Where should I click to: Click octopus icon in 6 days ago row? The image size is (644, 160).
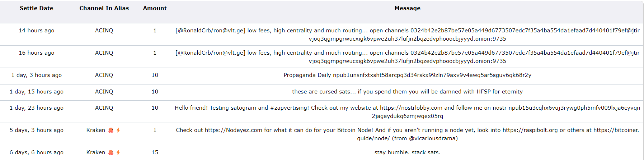(x=111, y=152)
